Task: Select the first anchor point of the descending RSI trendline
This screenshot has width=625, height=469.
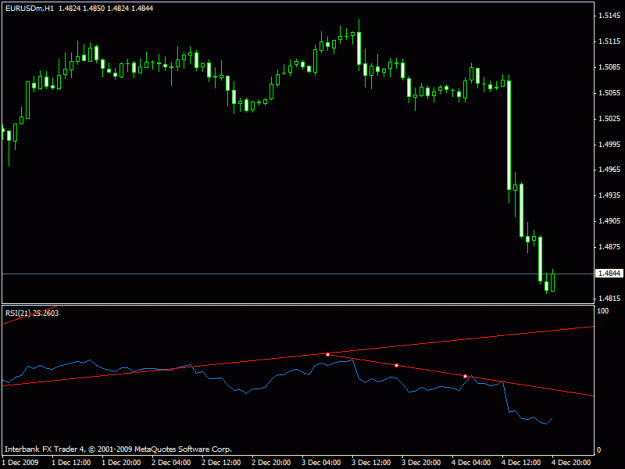Action: [328, 354]
